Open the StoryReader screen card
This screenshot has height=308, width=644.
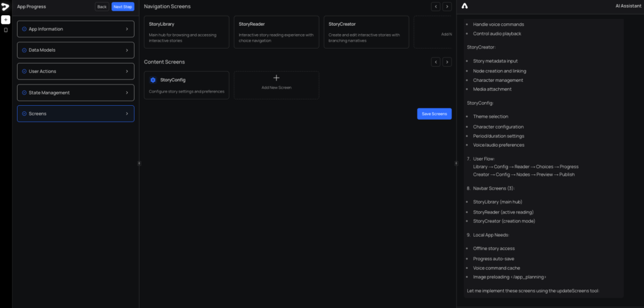276,32
